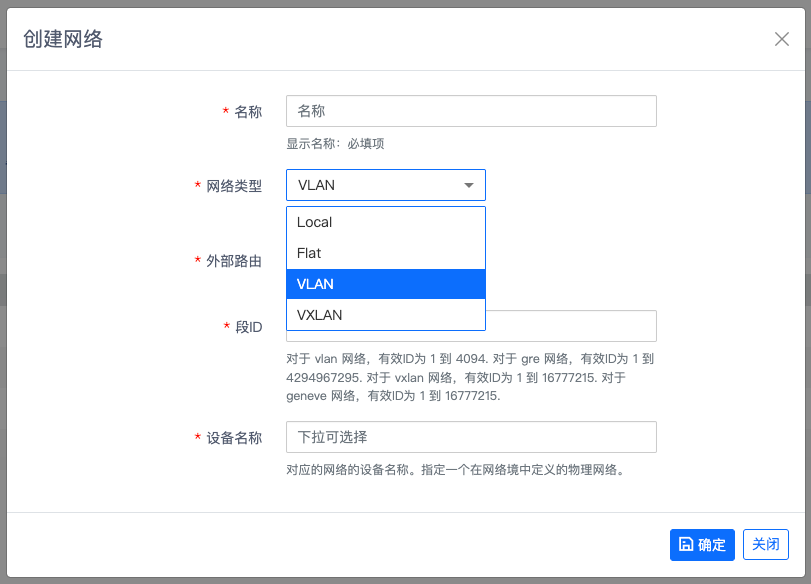Click the 段ID field label
The height and width of the screenshot is (584, 811).
(x=248, y=327)
